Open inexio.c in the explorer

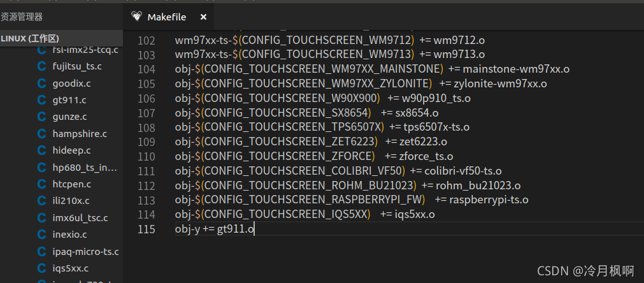(x=70, y=235)
